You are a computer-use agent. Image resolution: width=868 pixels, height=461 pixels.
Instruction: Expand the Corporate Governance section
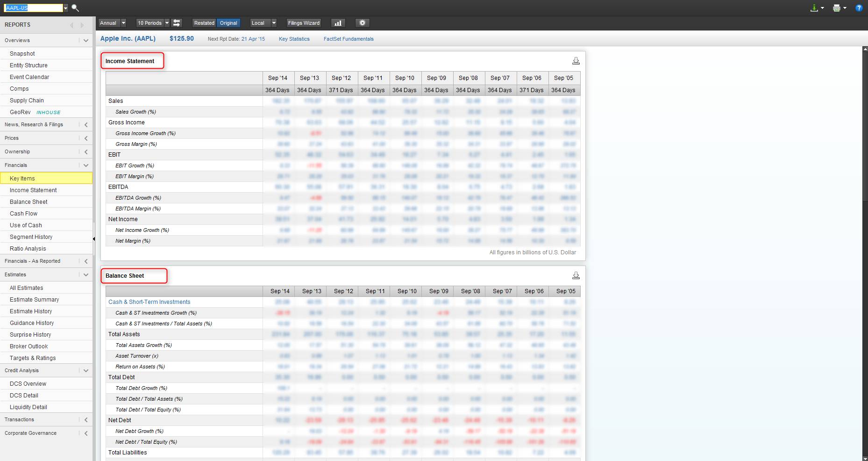pyautogui.click(x=86, y=433)
